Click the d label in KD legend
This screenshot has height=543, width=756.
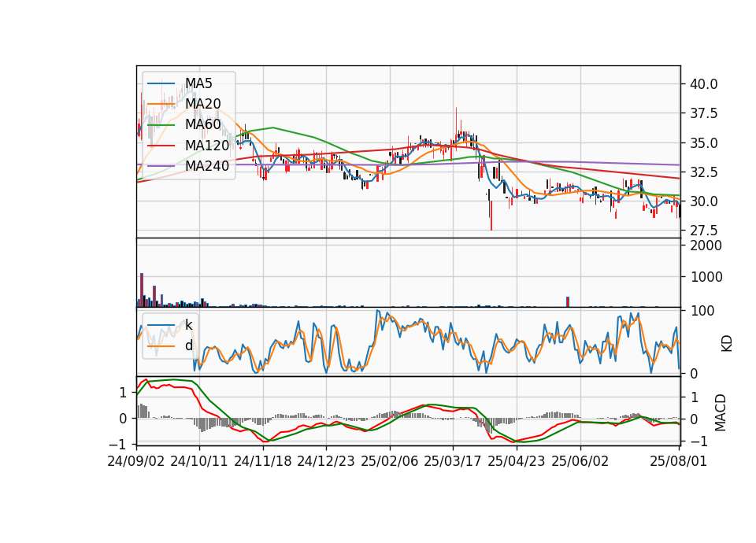(188, 345)
